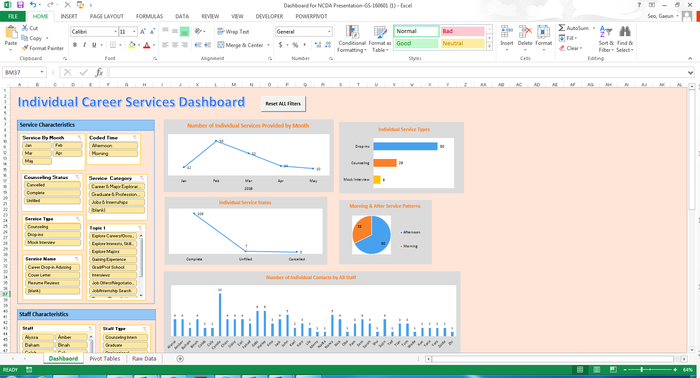700x378 pixels.
Task: Expand the Merge & Center dropdown arrow
Action: (x=268, y=45)
